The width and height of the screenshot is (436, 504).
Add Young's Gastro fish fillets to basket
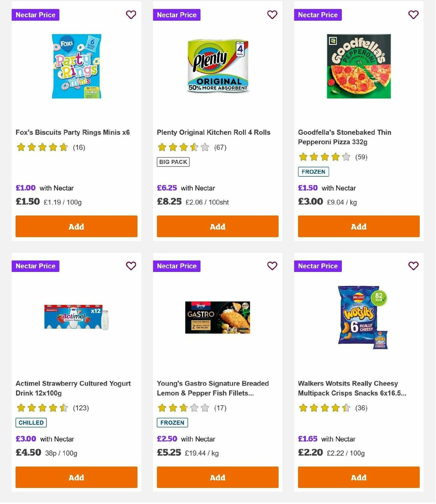point(217,477)
